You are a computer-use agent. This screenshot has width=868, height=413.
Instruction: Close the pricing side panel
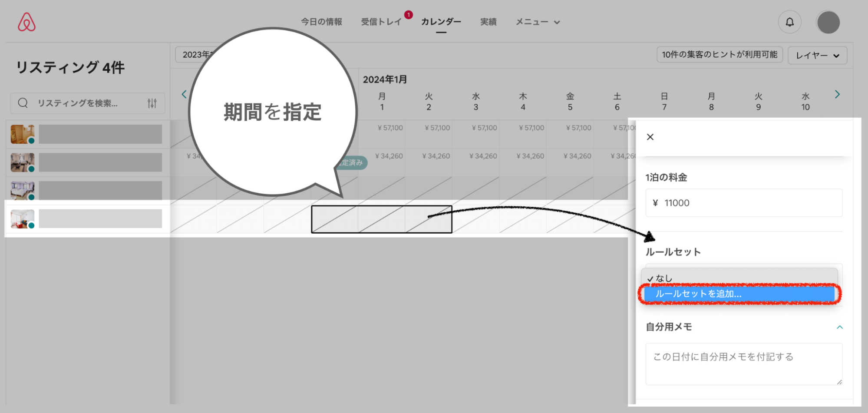point(650,137)
